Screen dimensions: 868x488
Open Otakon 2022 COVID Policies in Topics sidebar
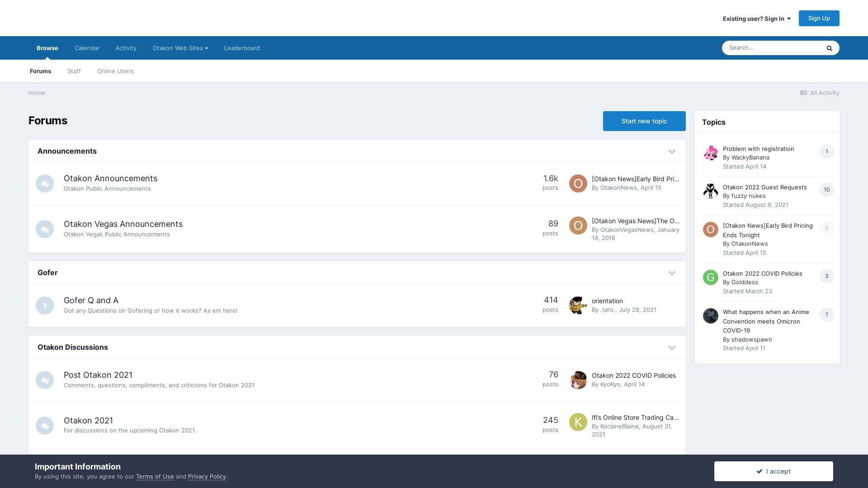tap(762, 274)
